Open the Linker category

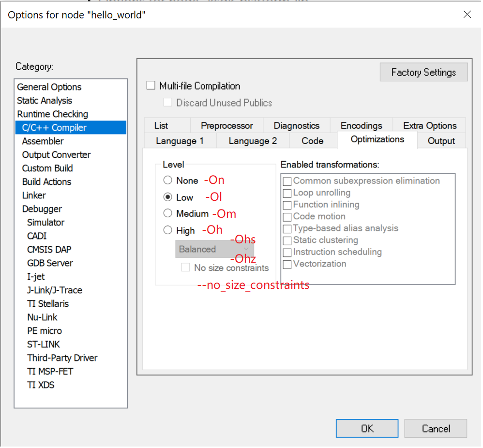point(34,195)
